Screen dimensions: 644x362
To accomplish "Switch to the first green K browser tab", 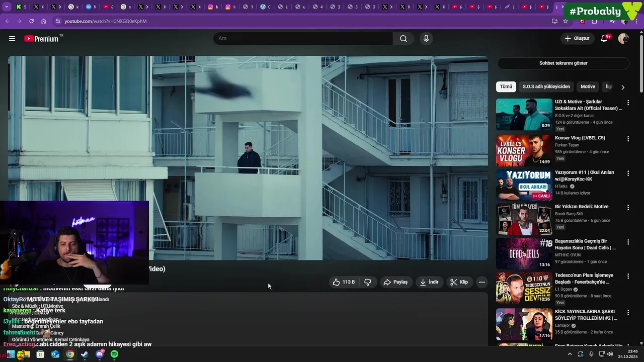I will (x=21, y=7).
